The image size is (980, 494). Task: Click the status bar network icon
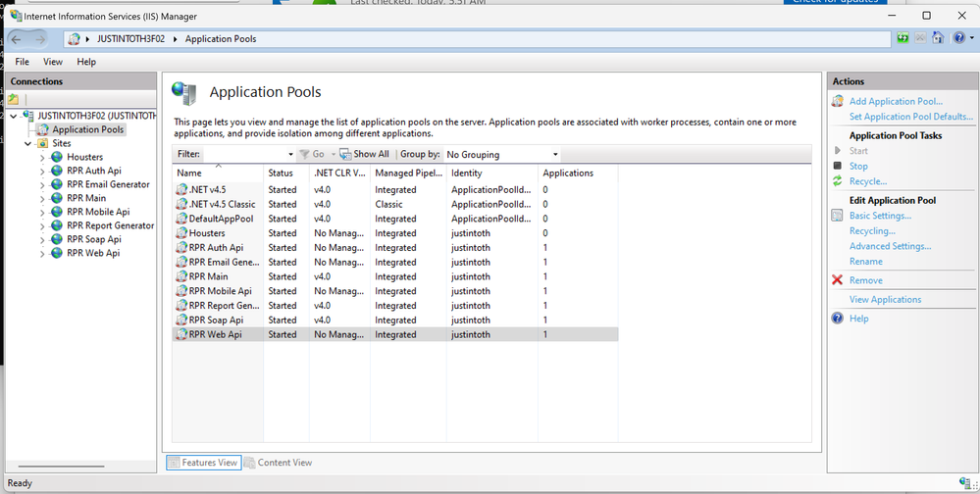(x=965, y=482)
